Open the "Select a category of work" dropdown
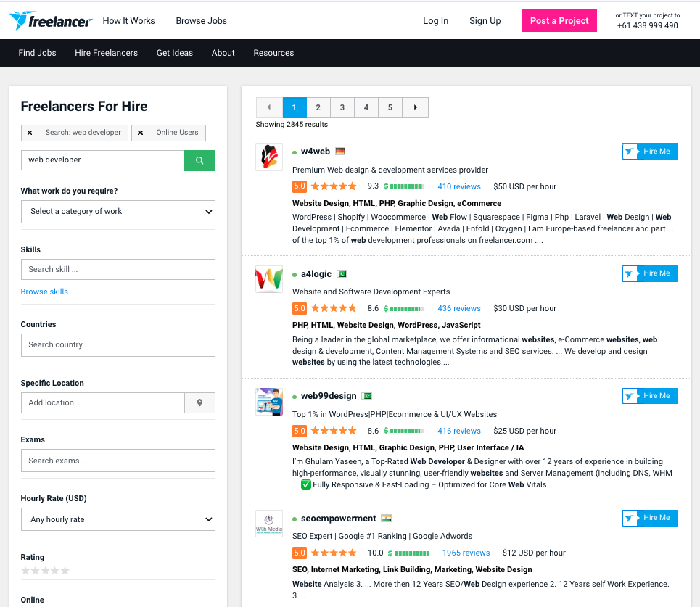Screen dimensions: 700x607 pyautogui.click(x=118, y=211)
